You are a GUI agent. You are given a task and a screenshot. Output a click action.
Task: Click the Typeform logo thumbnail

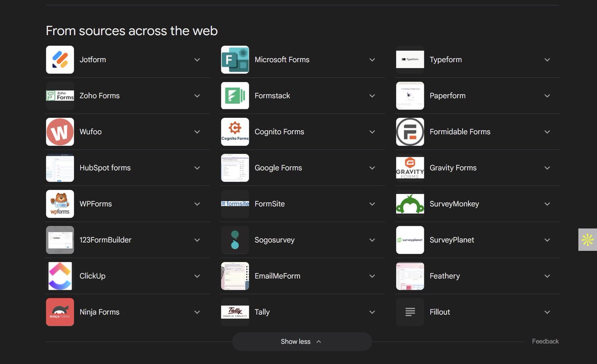tap(410, 60)
